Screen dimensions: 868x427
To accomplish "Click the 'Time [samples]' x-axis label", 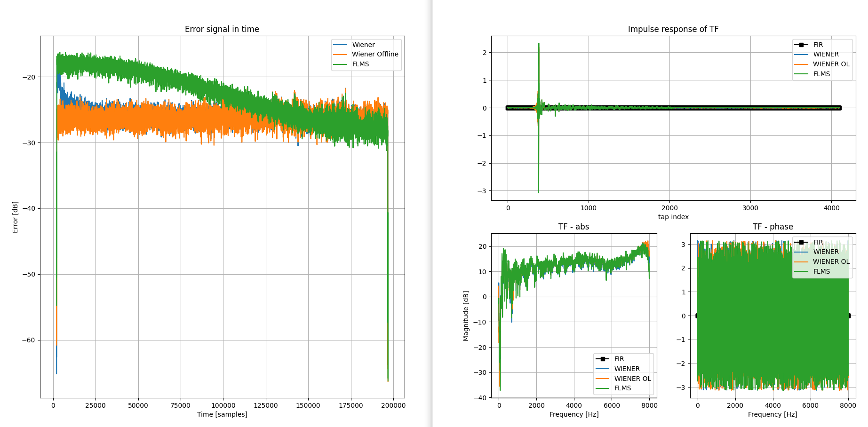I will 222,414.
